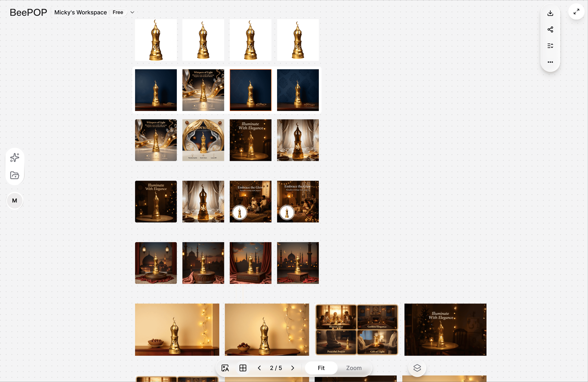This screenshot has width=588, height=382.
Task: Click the image text tool icon
Action: click(x=225, y=368)
